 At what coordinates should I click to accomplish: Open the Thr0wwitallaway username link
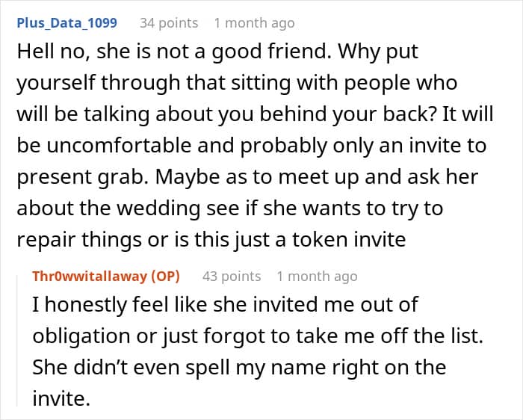click(x=90, y=277)
